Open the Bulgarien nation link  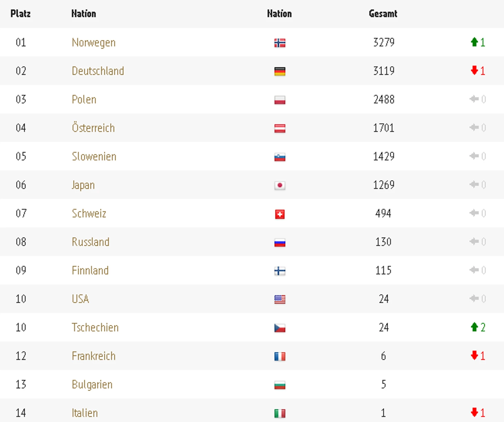(x=92, y=384)
